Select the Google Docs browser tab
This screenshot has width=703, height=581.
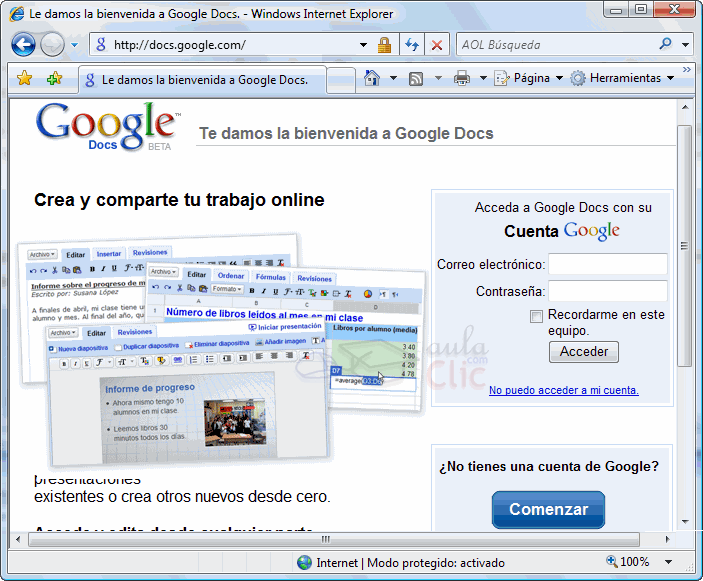[x=202, y=80]
